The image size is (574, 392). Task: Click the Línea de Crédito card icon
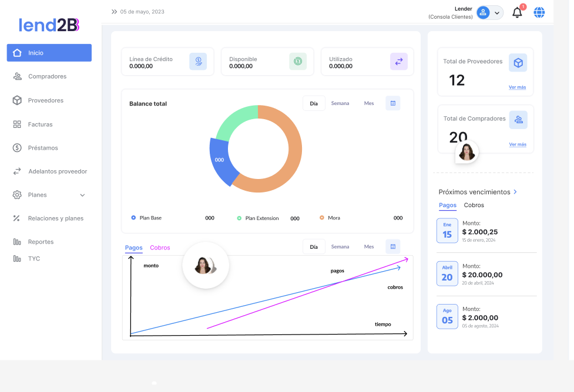pyautogui.click(x=198, y=62)
